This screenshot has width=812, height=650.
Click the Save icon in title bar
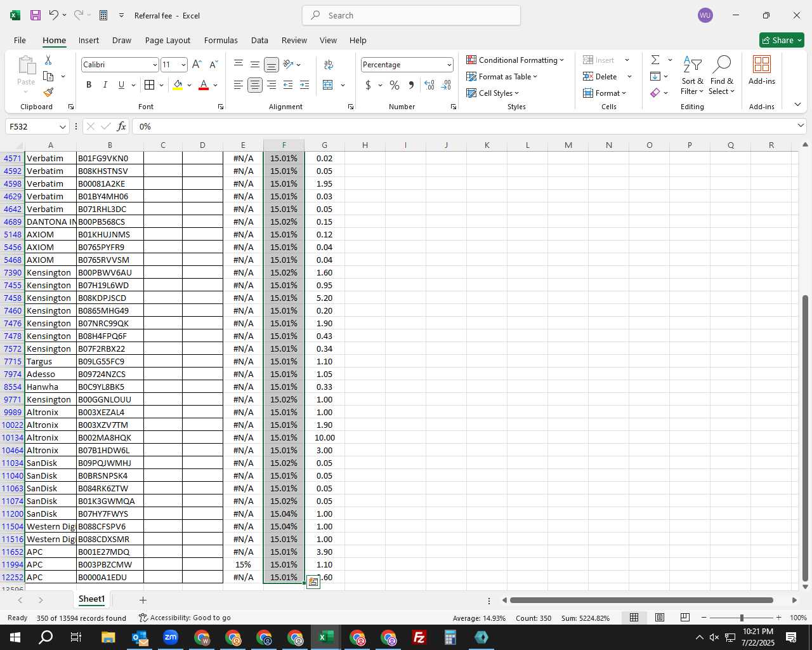(x=36, y=15)
